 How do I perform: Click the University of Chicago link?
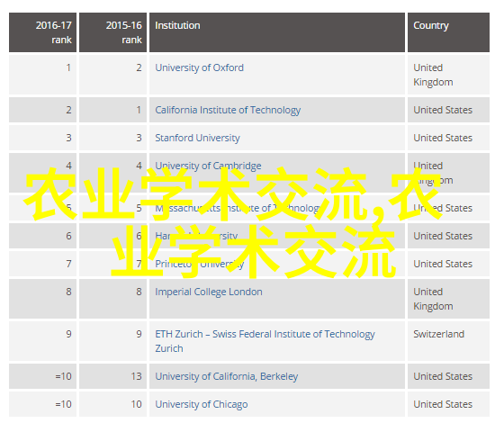[202, 405]
